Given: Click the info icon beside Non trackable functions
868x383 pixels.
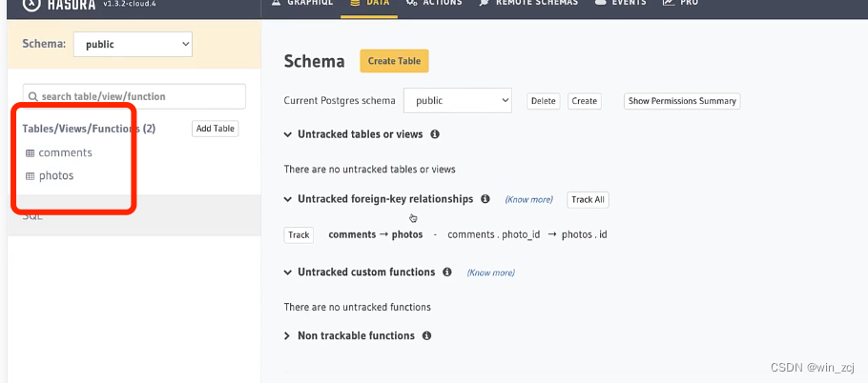Looking at the screenshot, I should pos(426,336).
